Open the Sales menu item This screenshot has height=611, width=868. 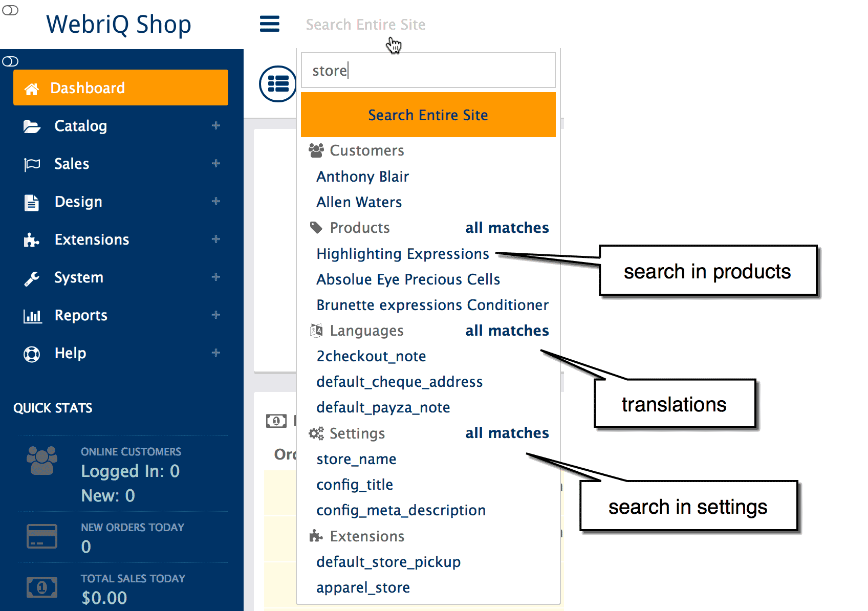(121, 164)
